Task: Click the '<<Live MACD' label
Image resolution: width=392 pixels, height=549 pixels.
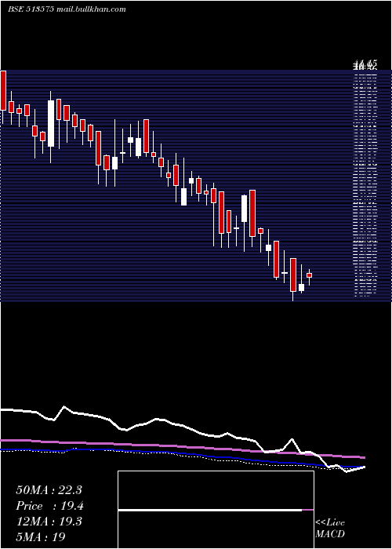Action: click(x=330, y=528)
